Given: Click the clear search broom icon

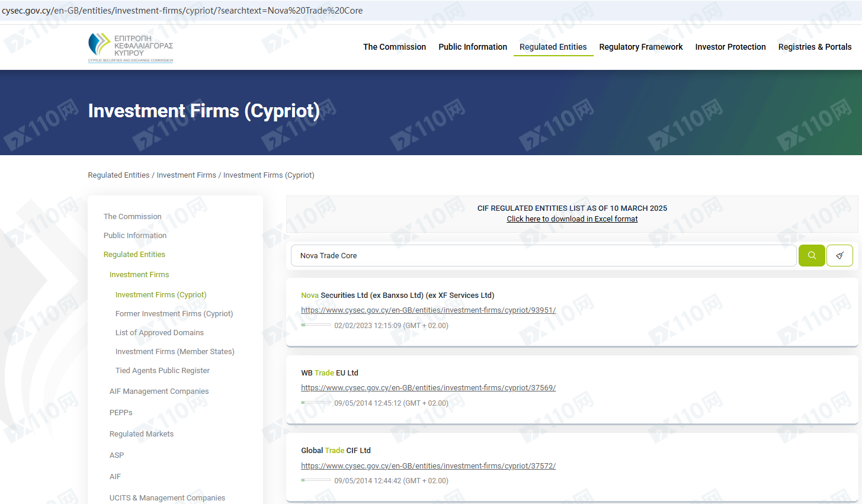Looking at the screenshot, I should coord(839,255).
